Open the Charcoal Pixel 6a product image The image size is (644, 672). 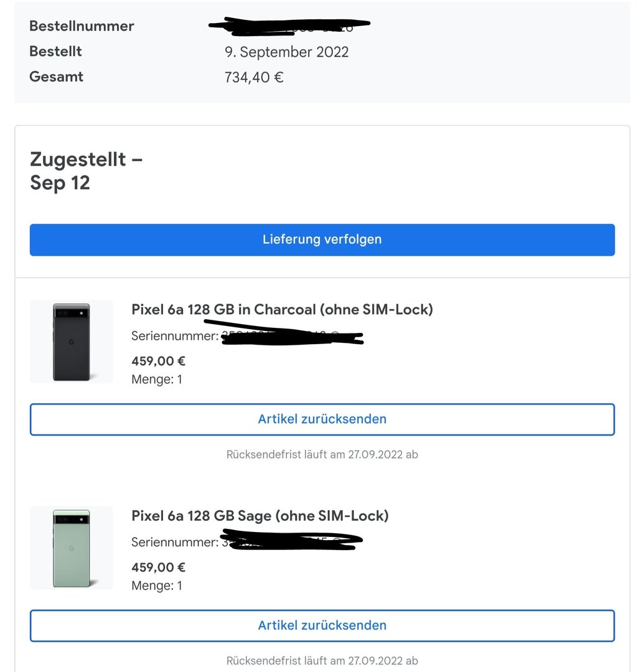coord(72,342)
